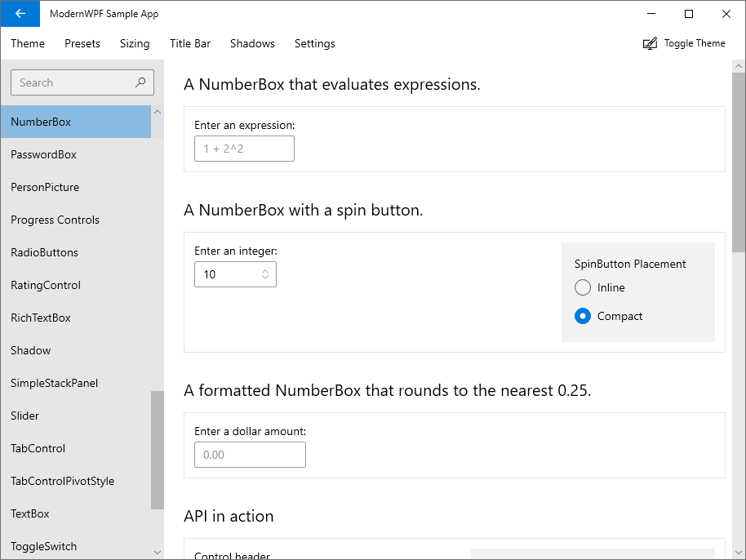Click the down chevron on the right scrollbar
The width and height of the screenshot is (746, 560).
click(x=739, y=553)
